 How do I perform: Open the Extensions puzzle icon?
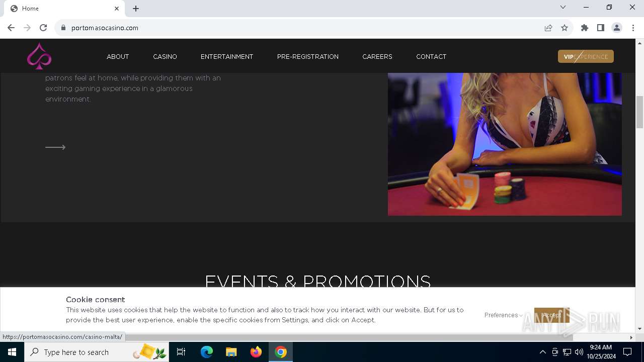point(585,28)
